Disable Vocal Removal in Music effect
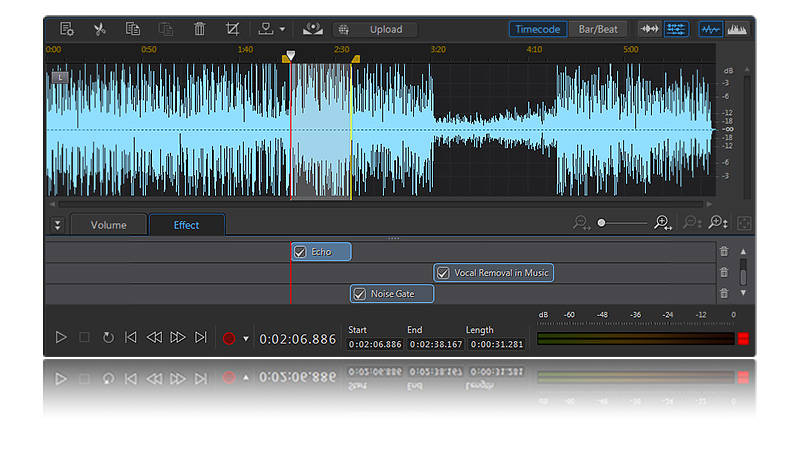Image resolution: width=800 pixels, height=450 pixels. click(x=443, y=273)
